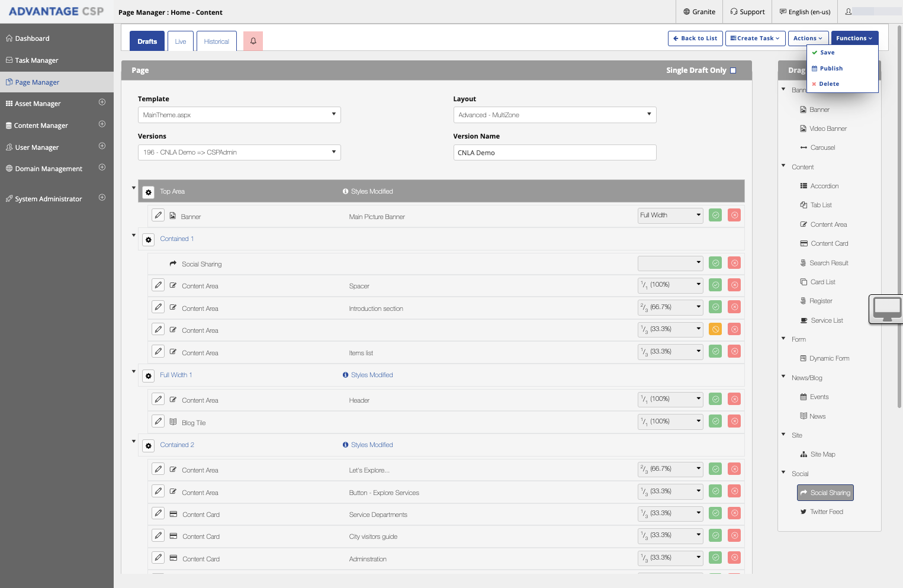903x588 pixels.
Task: Switch to the Live tab
Action: pyautogui.click(x=181, y=41)
